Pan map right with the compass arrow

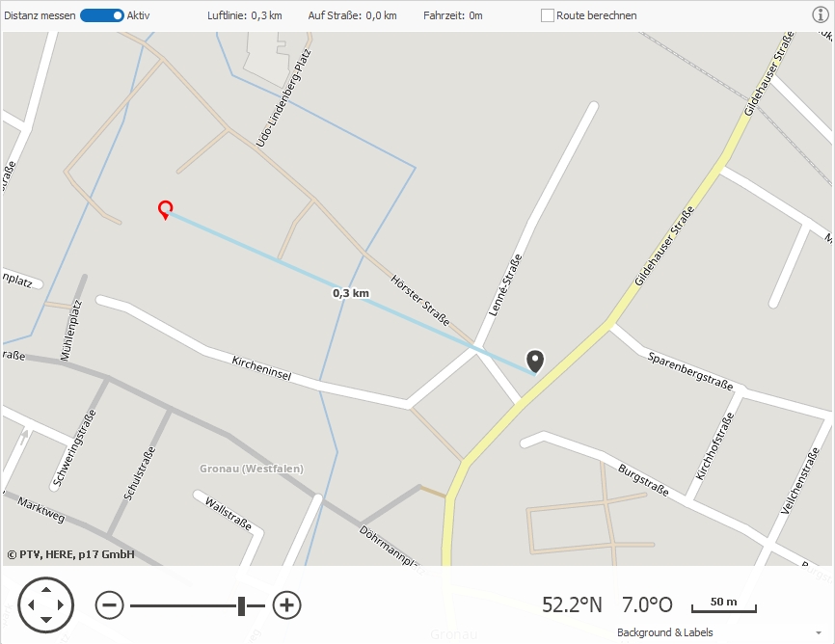(61, 605)
